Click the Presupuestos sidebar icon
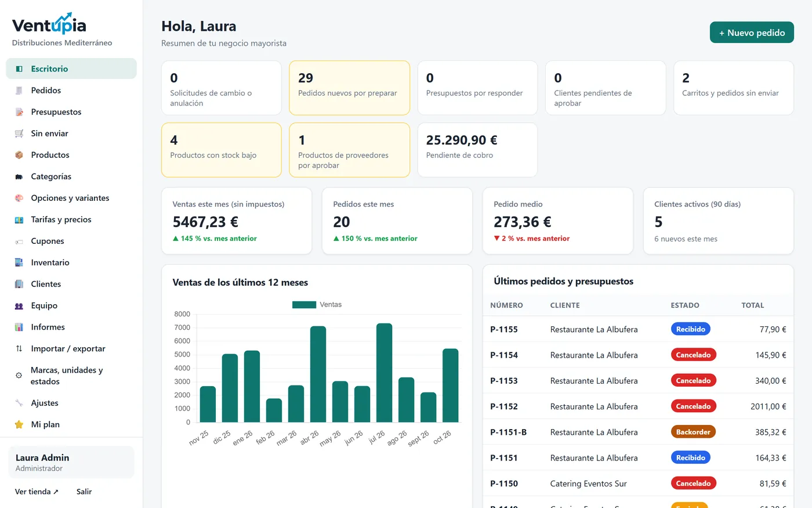Viewport: 812px width, 508px height. click(x=19, y=111)
